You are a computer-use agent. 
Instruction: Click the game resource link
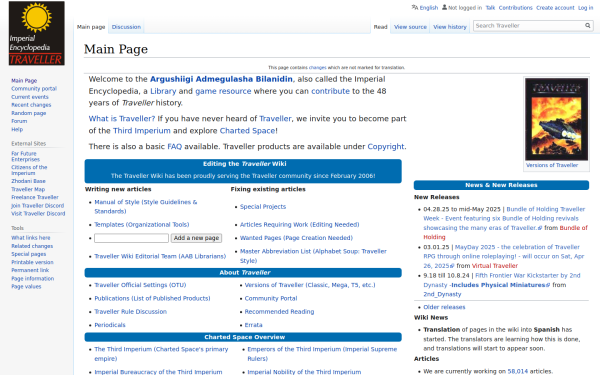pos(223,91)
